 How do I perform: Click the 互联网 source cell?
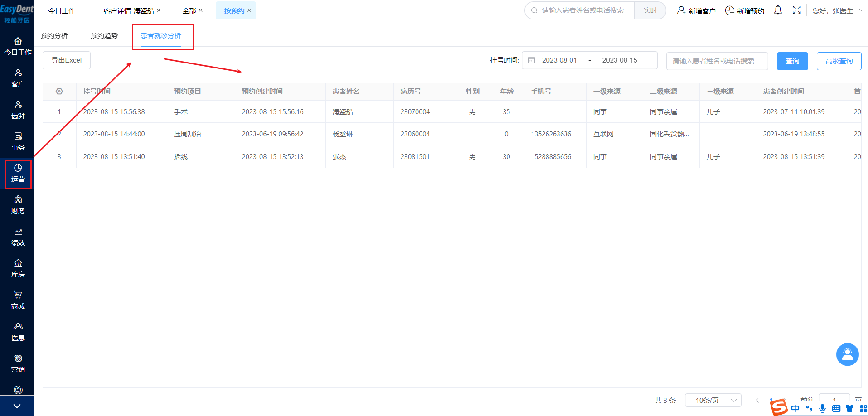point(603,134)
